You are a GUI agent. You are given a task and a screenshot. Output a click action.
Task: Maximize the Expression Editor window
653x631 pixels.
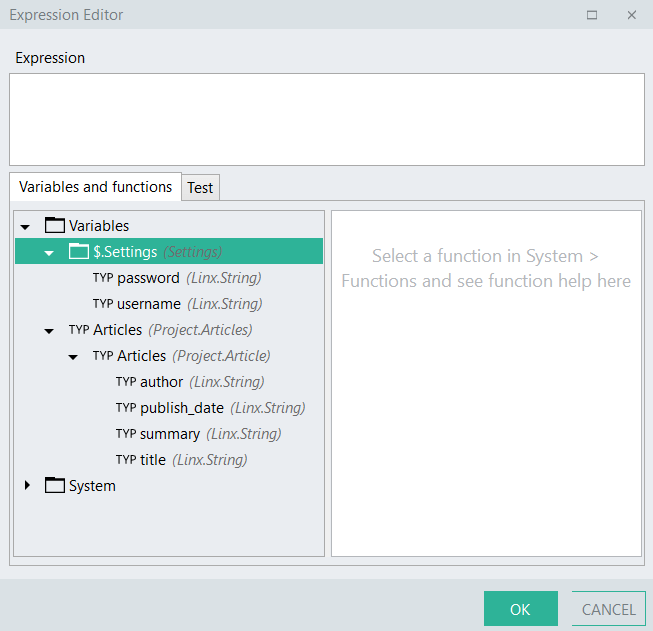click(x=592, y=15)
